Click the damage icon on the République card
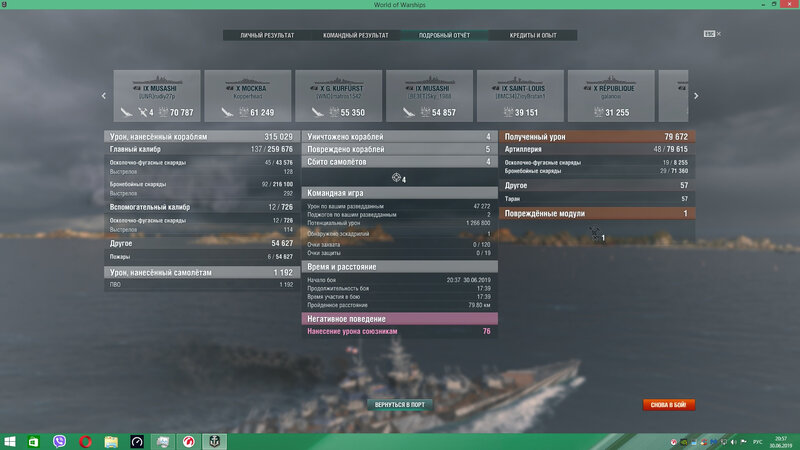This screenshot has height=450, width=800. pos(599,112)
